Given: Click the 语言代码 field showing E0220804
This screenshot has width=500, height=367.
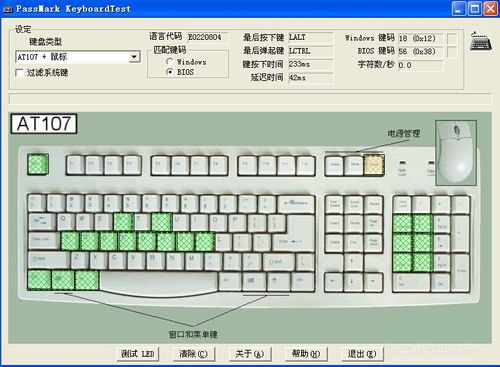Looking at the screenshot, I should [208, 37].
